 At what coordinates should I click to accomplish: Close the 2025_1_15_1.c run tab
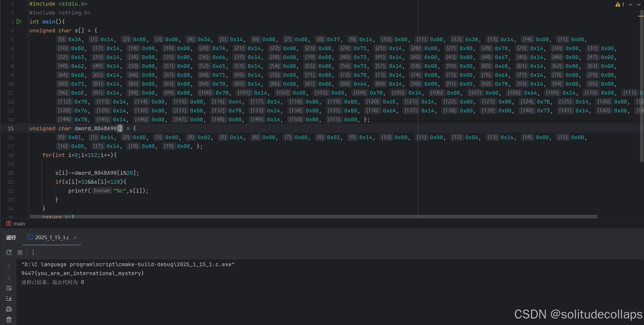pyautogui.click(x=75, y=238)
